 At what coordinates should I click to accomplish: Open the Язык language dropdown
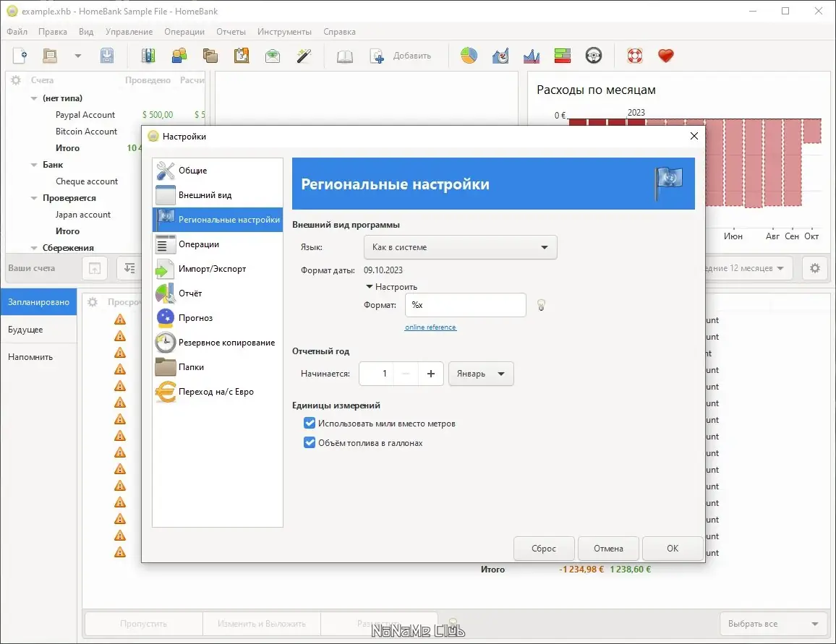click(x=460, y=247)
